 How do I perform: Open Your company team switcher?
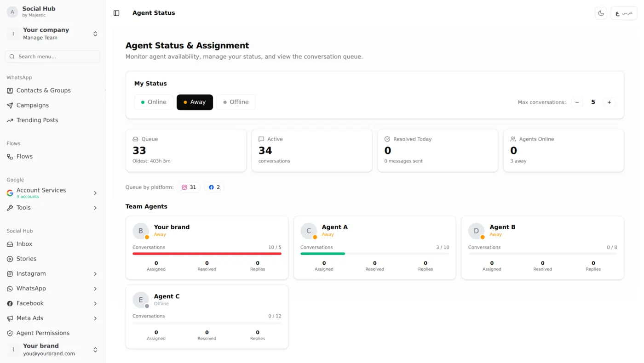pos(52,34)
